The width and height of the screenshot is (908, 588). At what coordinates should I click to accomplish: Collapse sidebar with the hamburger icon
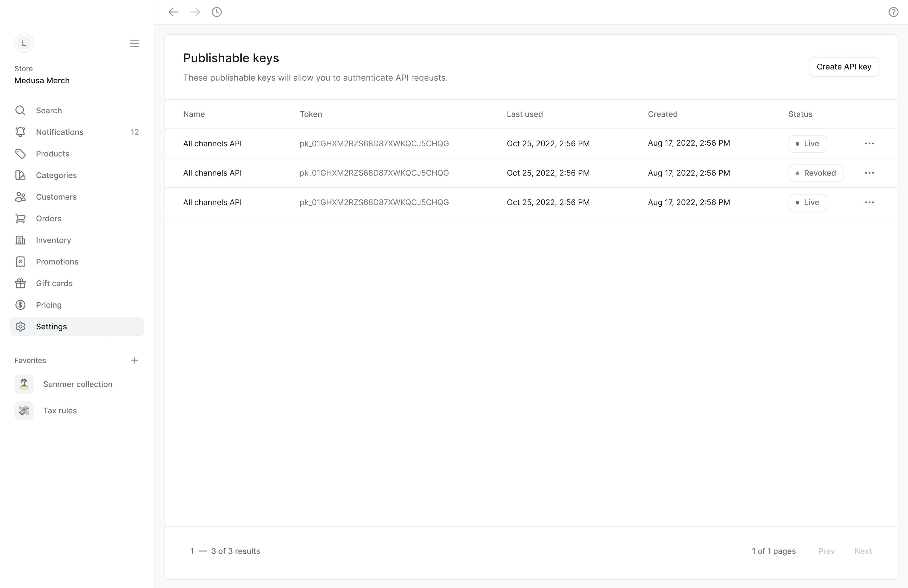134,43
